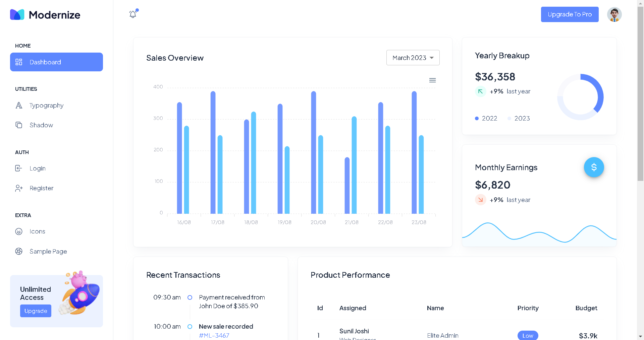Click the Register add-user icon

click(19, 188)
